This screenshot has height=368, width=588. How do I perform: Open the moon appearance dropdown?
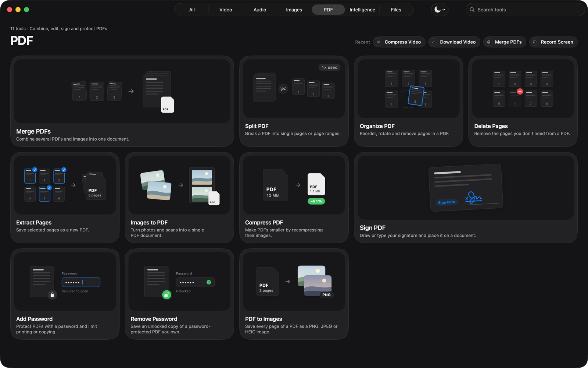point(440,10)
